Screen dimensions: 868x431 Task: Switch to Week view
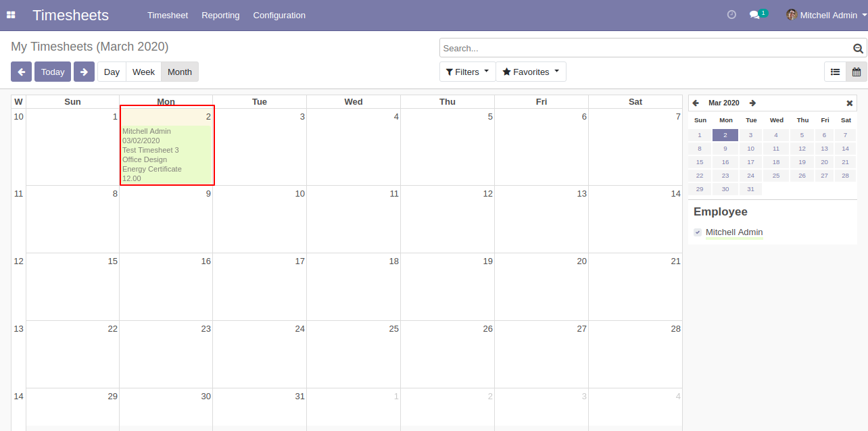(143, 72)
